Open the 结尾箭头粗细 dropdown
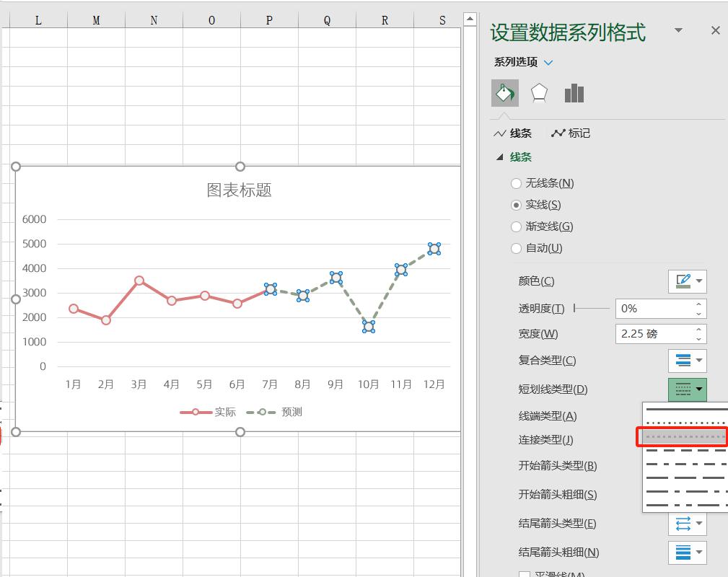 (x=687, y=552)
